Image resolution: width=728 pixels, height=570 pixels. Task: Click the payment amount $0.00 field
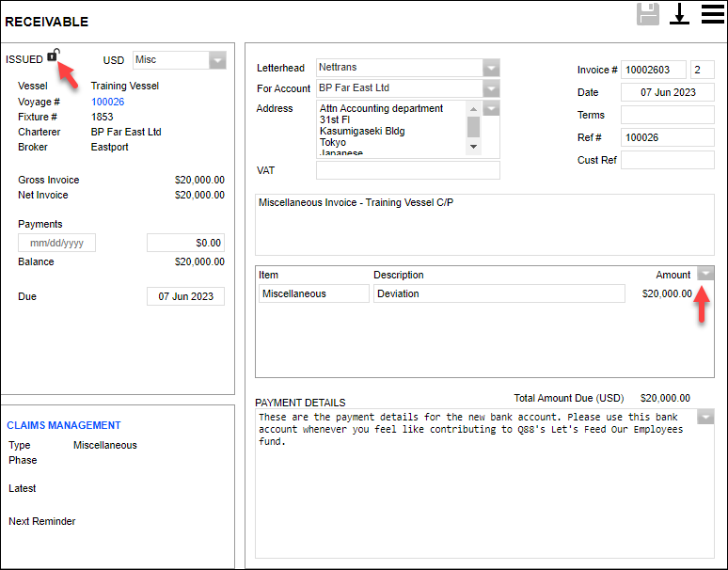coord(185,243)
